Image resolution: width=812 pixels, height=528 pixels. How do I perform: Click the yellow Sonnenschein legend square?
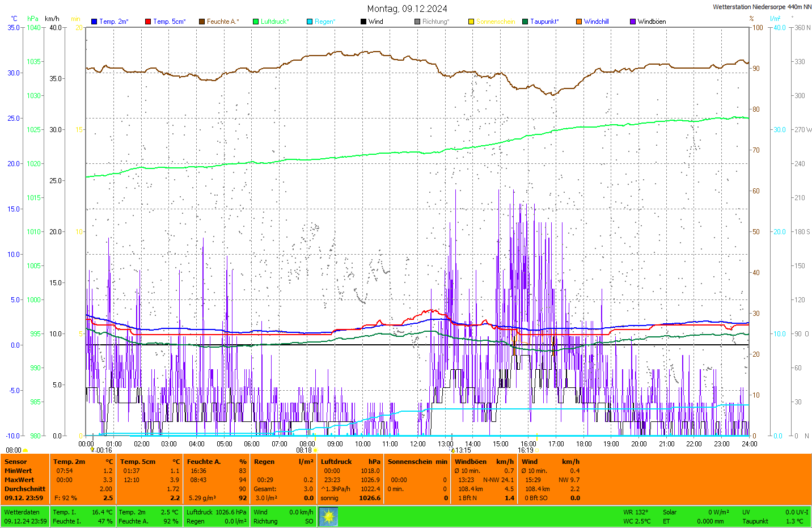(x=471, y=22)
